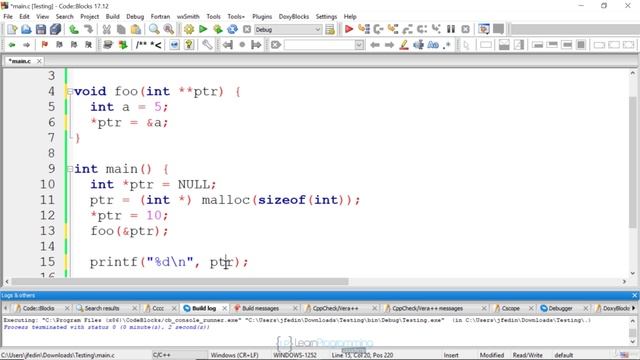The image size is (640, 360).
Task: Open the debugging windows icon menu
Action: point(484,29)
